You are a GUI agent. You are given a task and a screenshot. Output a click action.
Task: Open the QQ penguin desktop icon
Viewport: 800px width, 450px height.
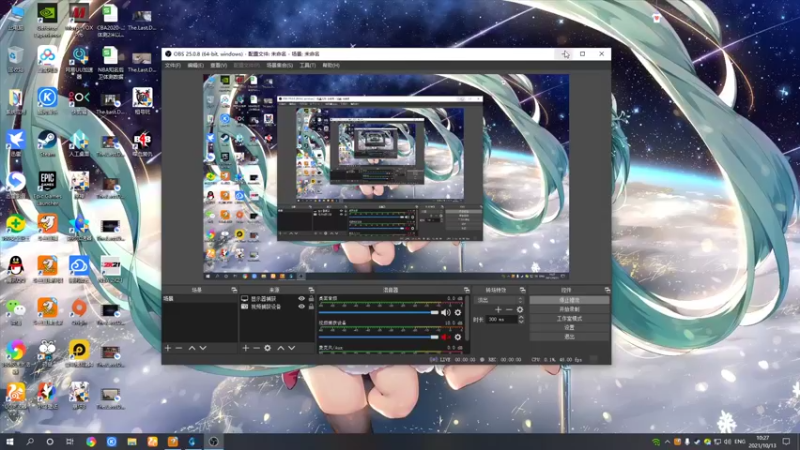16,269
